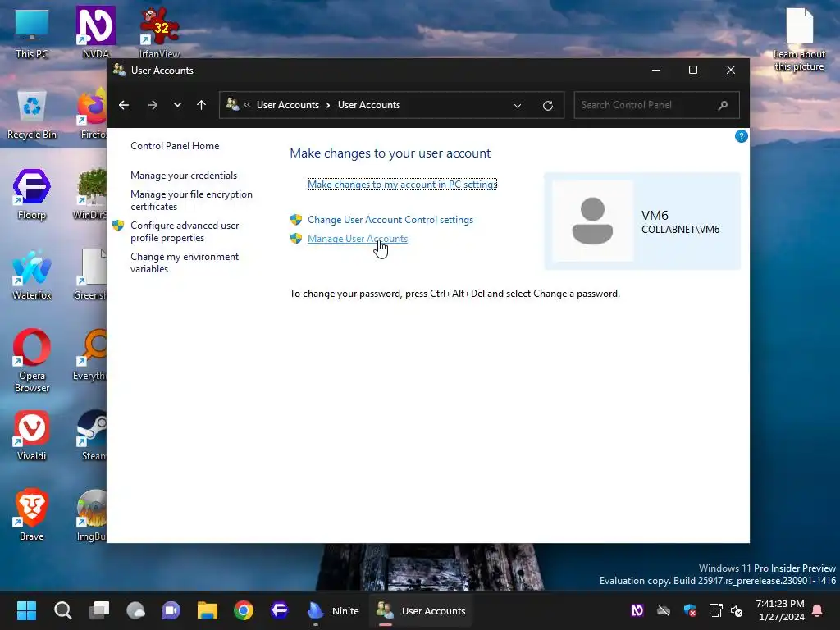Select the Floorp desktop shortcut
Image resolution: width=840 pixels, height=630 pixels.
(32, 194)
